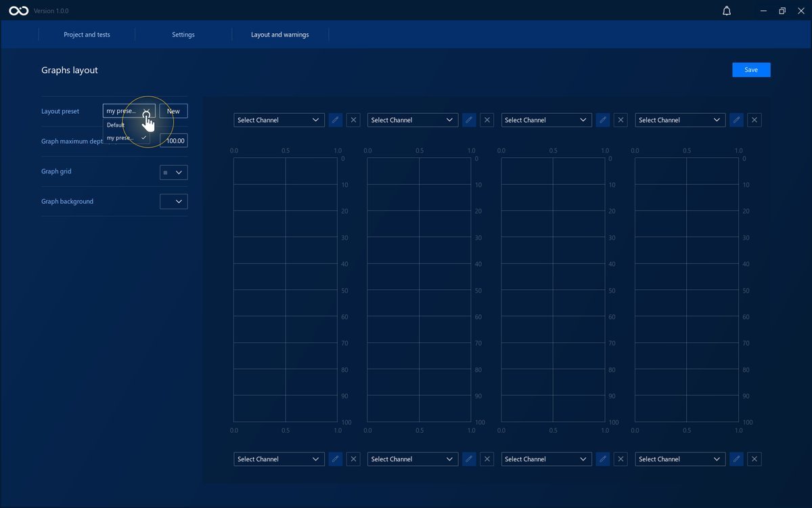Edit the fourth top channel with the pencil icon
812x508 pixels.
point(736,120)
